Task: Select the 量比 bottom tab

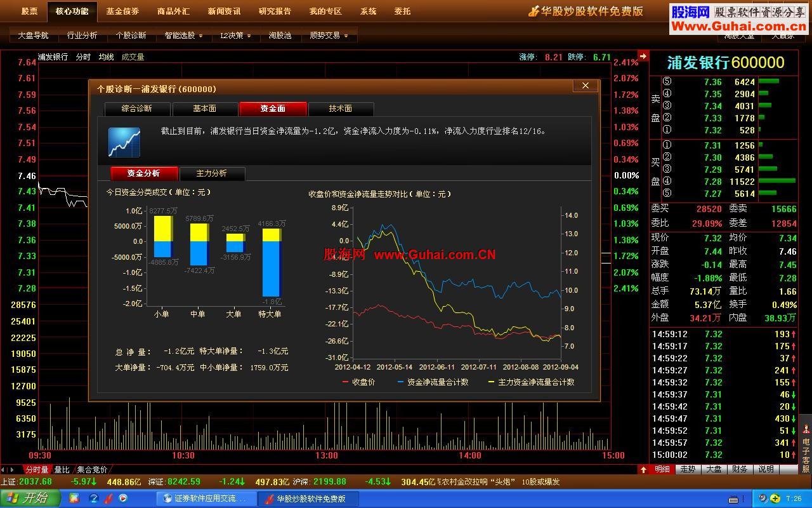Action: click(x=62, y=470)
